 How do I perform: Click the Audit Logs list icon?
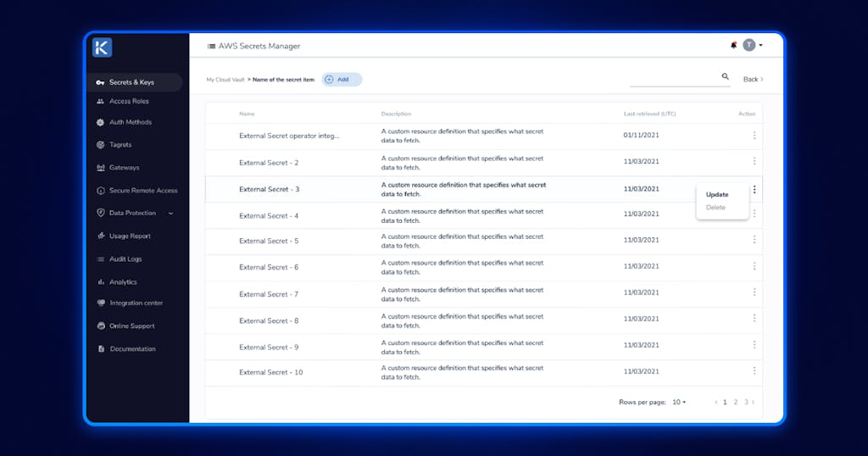point(100,259)
